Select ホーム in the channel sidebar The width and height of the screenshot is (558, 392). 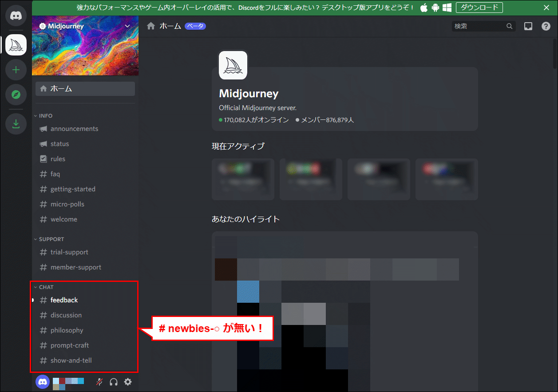pyautogui.click(x=85, y=89)
